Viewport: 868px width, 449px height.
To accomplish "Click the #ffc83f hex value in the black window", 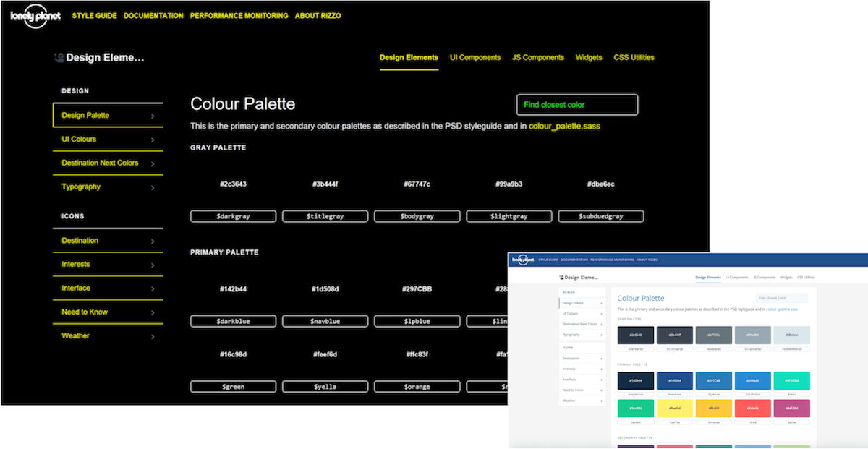I will (x=417, y=354).
